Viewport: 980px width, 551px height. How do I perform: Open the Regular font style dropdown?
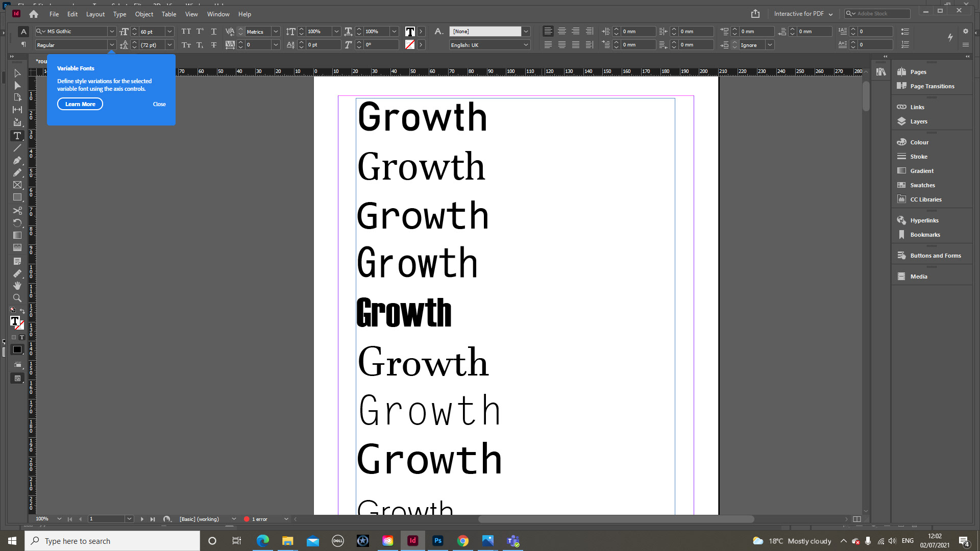coord(112,45)
